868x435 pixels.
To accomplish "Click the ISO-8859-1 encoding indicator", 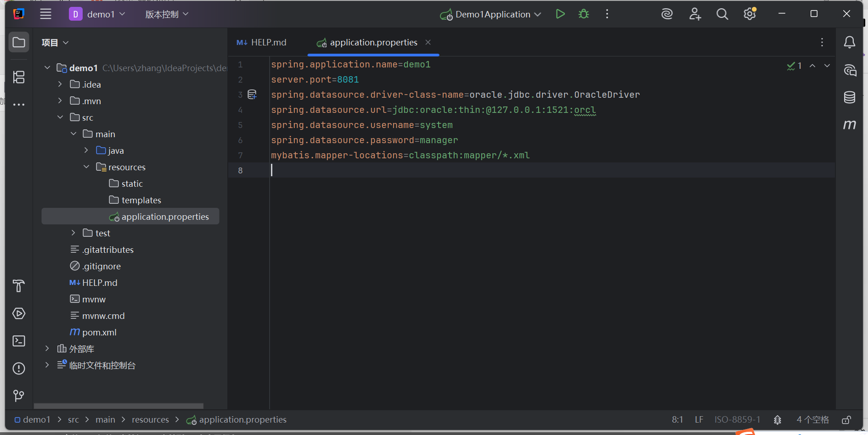I will click(x=737, y=419).
